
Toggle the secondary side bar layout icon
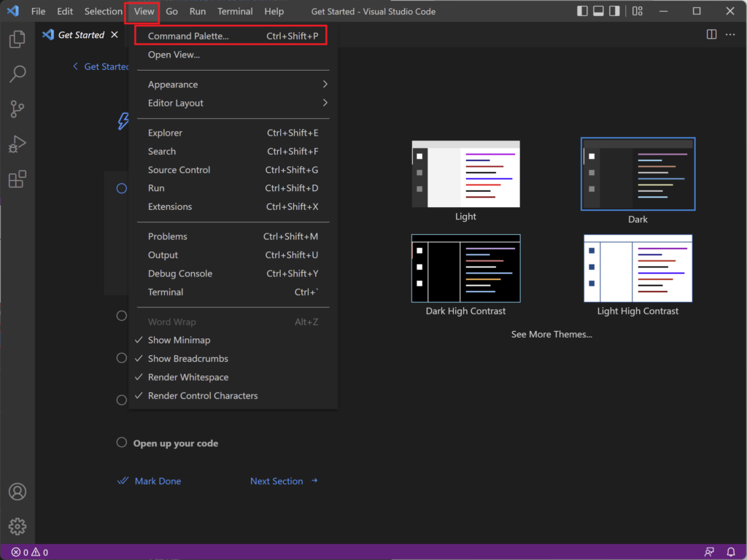[614, 11]
